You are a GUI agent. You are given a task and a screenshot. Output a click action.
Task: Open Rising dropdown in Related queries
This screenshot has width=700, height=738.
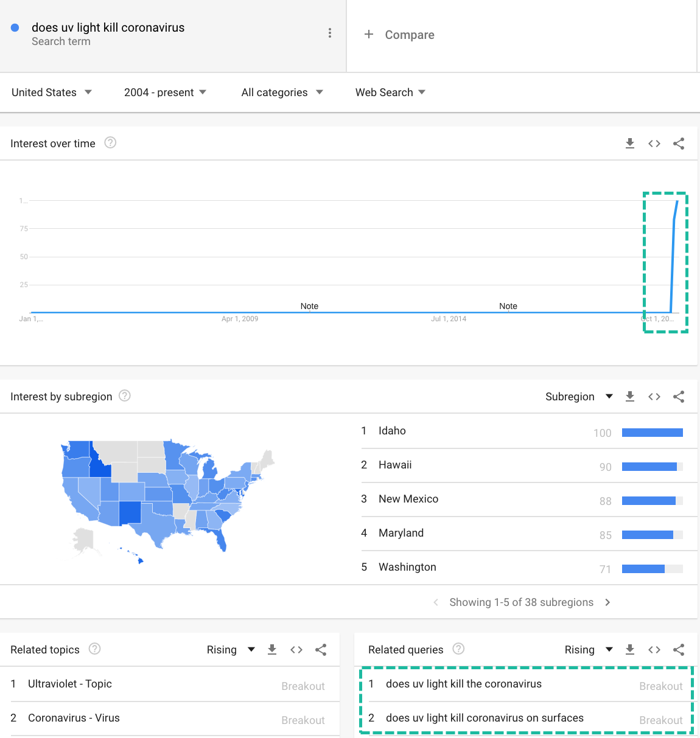[589, 650]
